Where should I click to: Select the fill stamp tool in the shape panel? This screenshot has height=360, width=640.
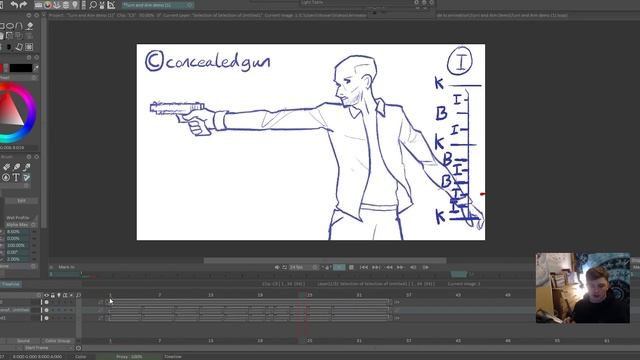(29, 26)
